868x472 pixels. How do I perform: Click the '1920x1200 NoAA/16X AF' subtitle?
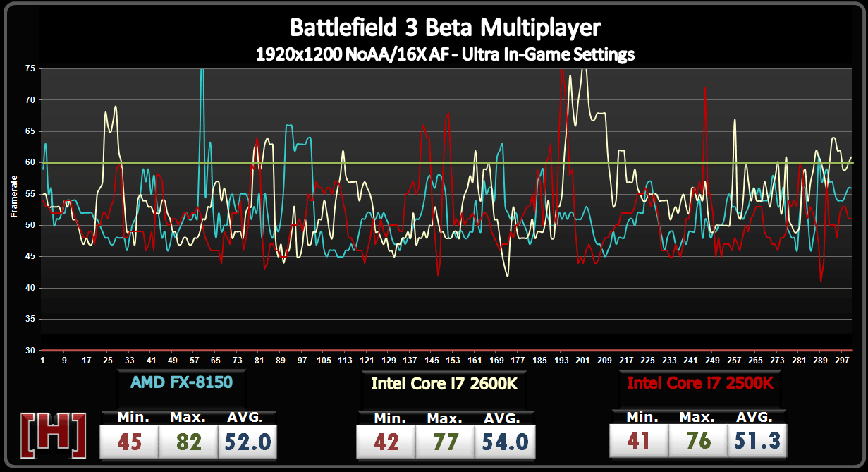click(x=352, y=54)
